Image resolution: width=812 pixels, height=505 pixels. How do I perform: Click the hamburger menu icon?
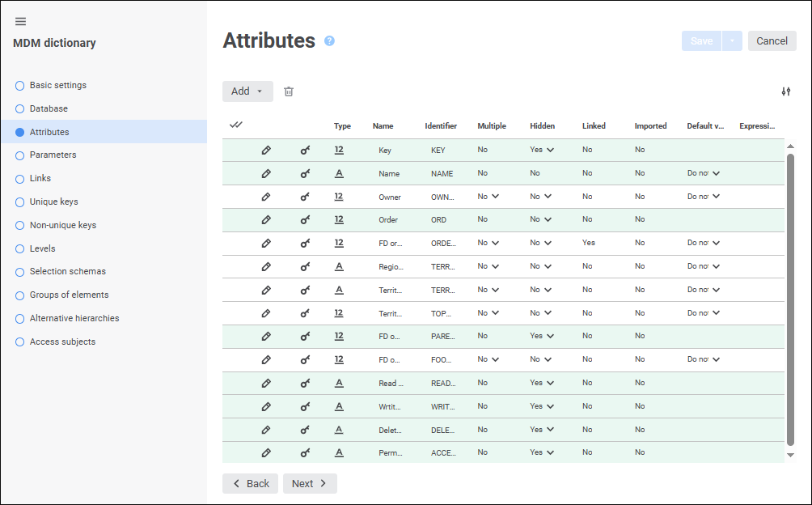click(x=21, y=21)
